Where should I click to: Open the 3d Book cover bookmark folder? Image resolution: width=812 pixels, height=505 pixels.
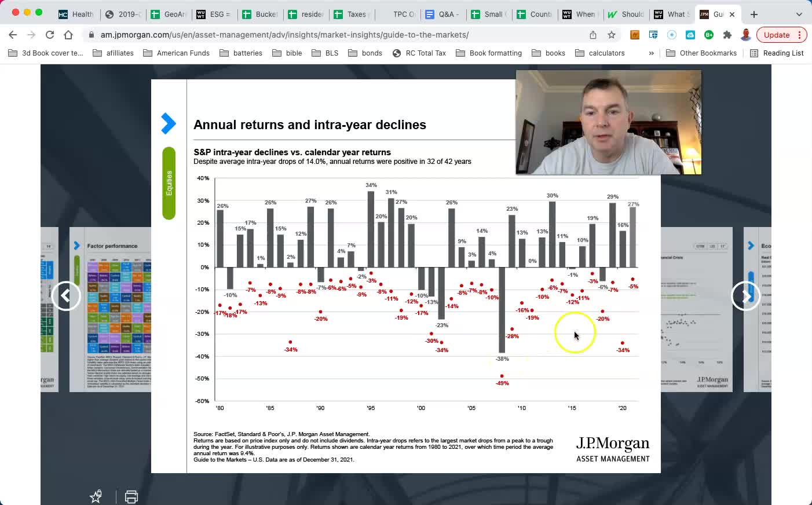pyautogui.click(x=46, y=53)
